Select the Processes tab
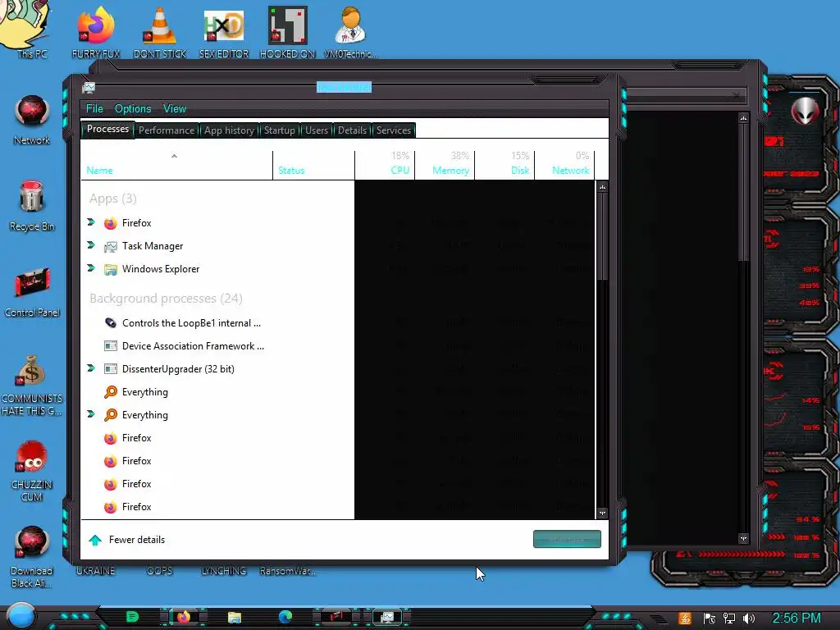Screen dimensions: 840x630 107,129
